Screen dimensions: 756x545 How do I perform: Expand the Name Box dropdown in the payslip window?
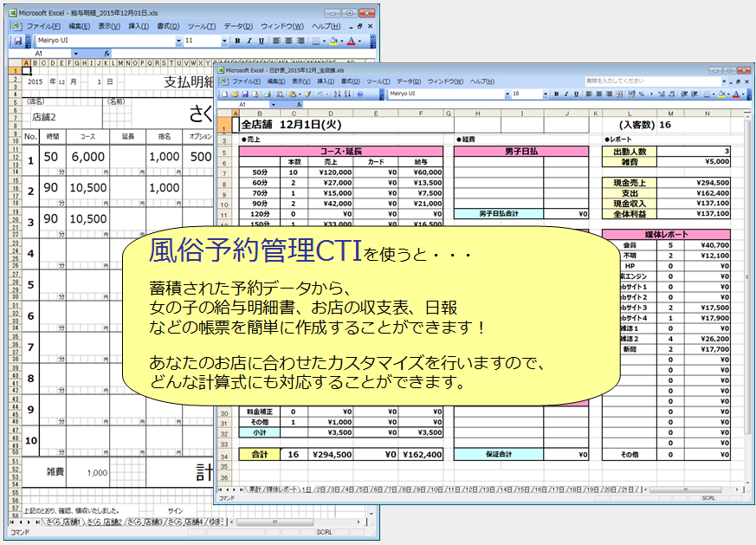coord(76,54)
